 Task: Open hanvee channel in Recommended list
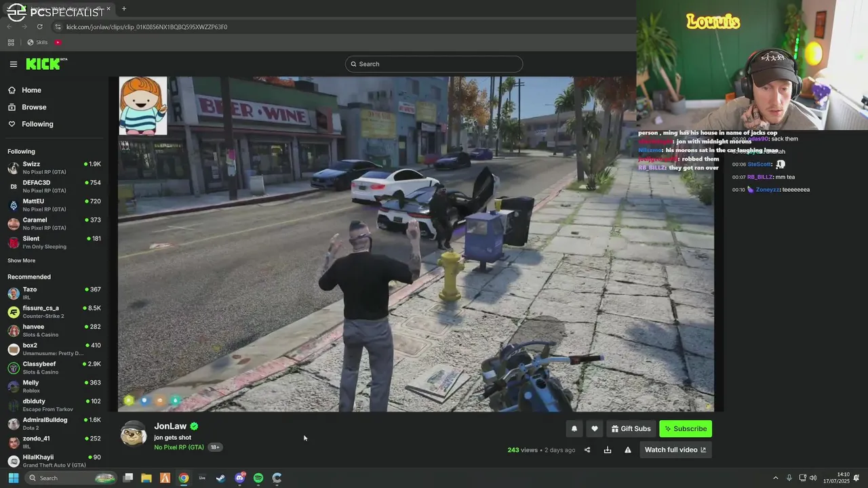coord(54,331)
